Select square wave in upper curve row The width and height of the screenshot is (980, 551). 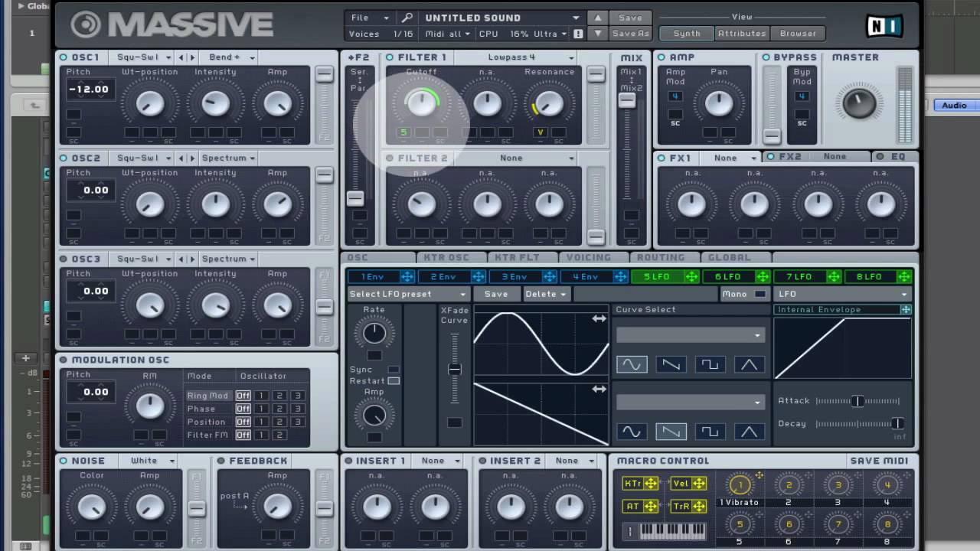(x=710, y=365)
